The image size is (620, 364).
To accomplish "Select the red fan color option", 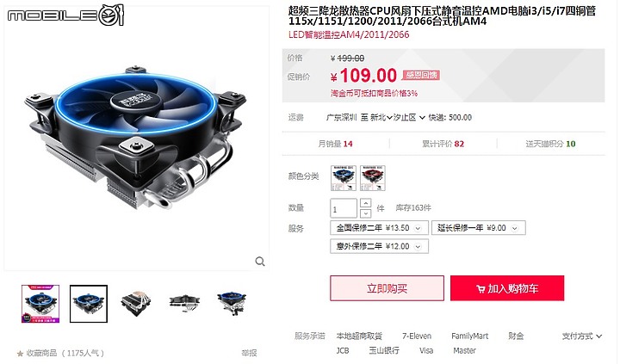I will pos(373,178).
